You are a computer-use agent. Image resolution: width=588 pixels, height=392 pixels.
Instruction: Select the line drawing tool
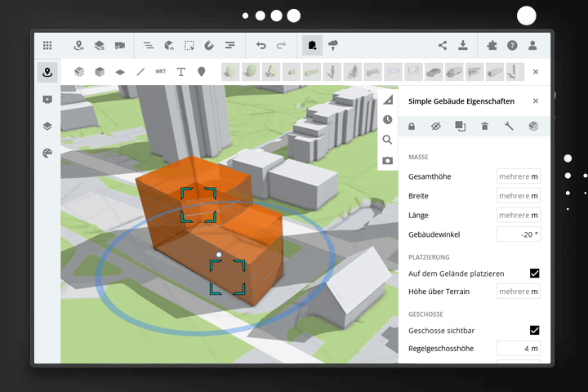[140, 72]
